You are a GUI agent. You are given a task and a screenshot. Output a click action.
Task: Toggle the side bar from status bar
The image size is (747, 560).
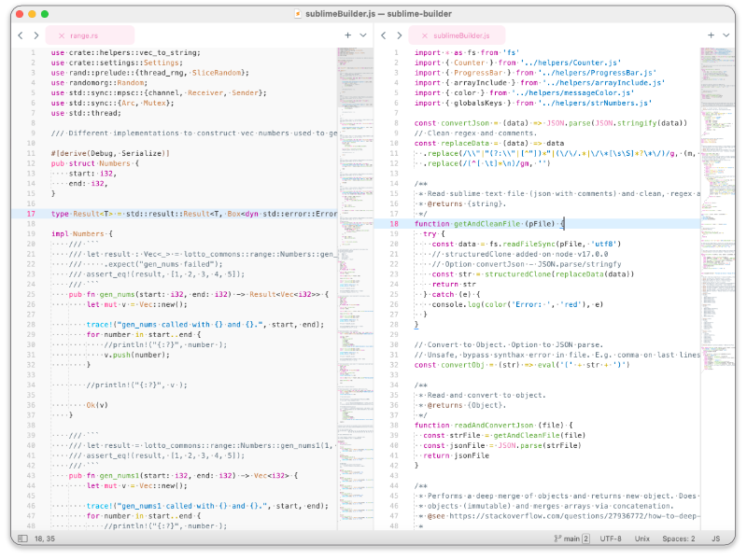coord(22,539)
